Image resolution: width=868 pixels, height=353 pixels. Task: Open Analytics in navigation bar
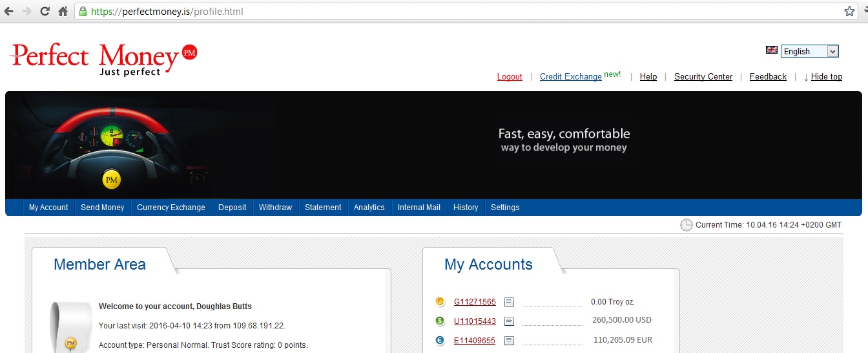tap(369, 208)
